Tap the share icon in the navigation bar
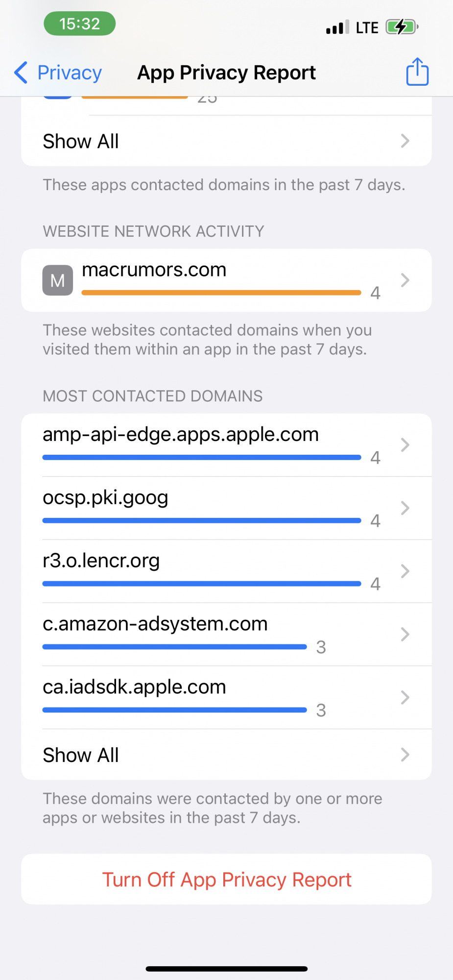453x980 pixels. [417, 72]
